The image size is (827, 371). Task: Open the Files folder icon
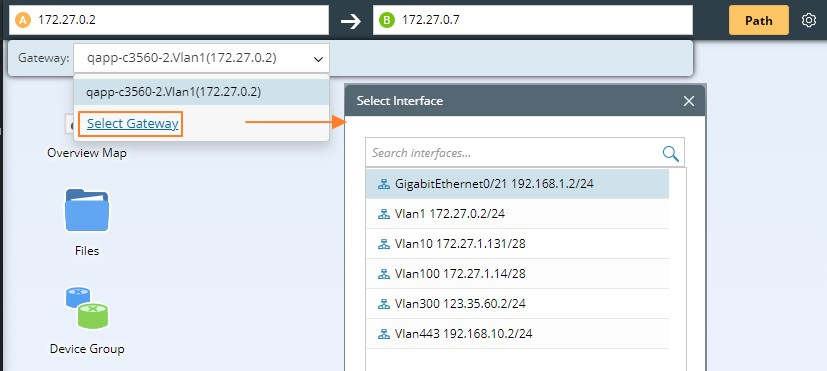[87, 210]
